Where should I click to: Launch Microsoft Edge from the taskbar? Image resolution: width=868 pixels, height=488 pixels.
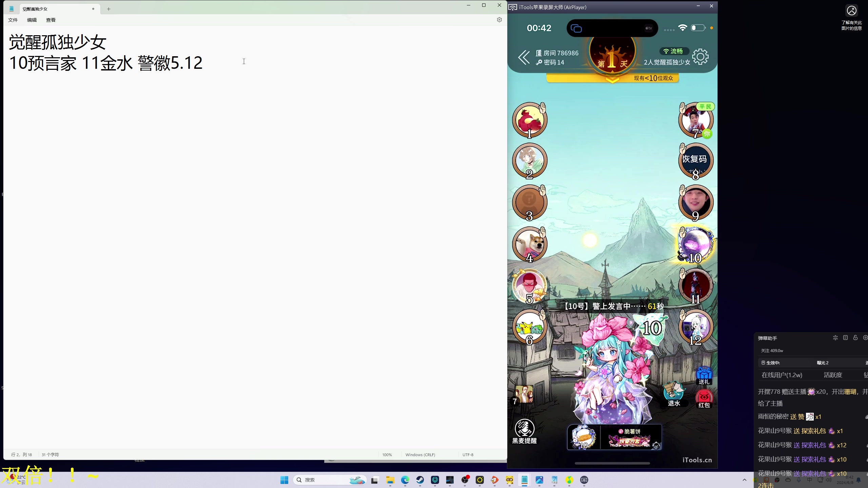[405, 480]
